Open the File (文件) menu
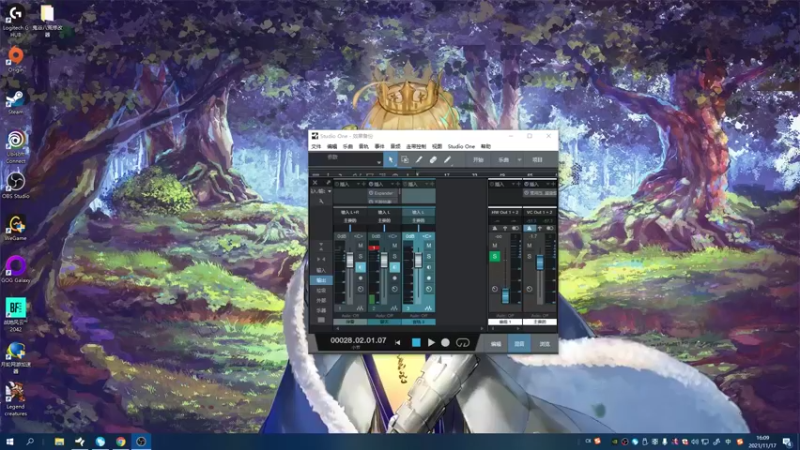 pos(316,146)
